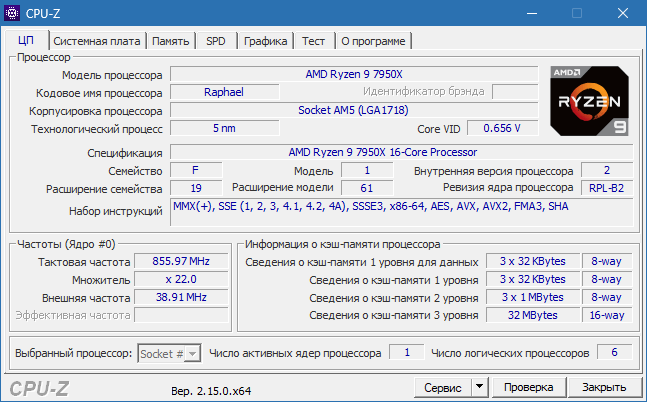Close the CPU-Z window with X
This screenshot has height=402, width=647.
[x=623, y=13]
